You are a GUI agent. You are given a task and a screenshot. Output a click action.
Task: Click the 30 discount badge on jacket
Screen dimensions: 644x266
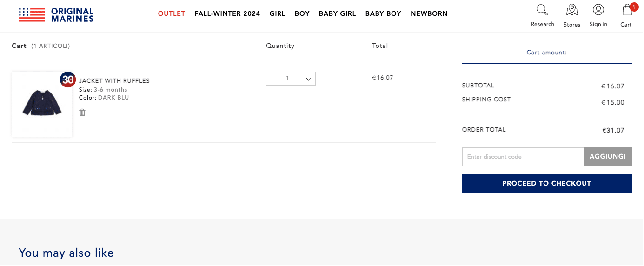[68, 80]
